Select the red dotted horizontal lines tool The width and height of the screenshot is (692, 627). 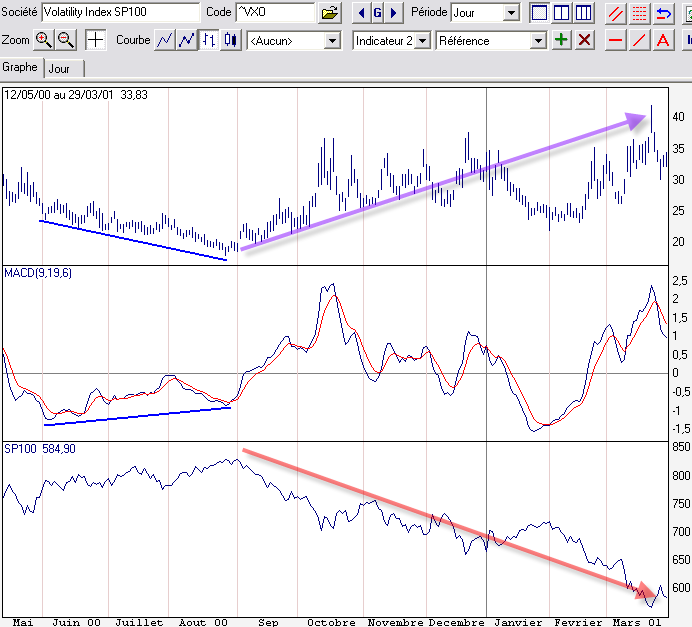(x=639, y=13)
